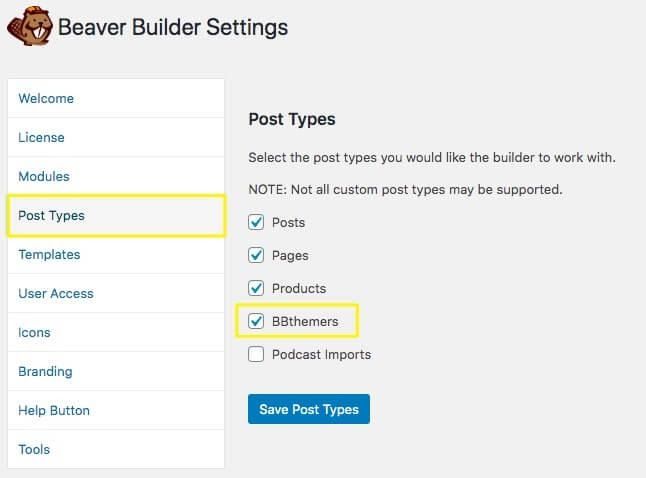The width and height of the screenshot is (646, 478).
Task: Click the Save Post Types button
Action: 309,409
